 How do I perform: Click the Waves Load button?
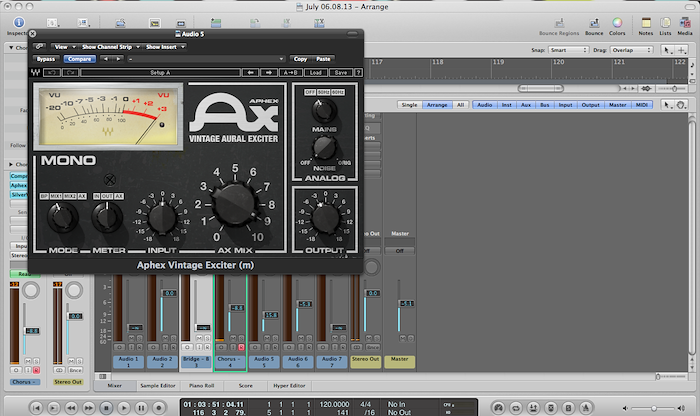tap(316, 72)
